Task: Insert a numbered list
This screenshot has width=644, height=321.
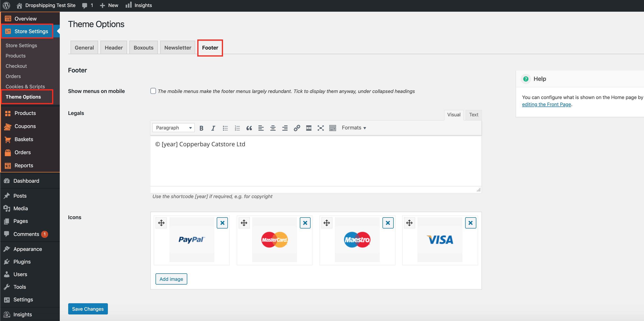Action: coord(237,128)
